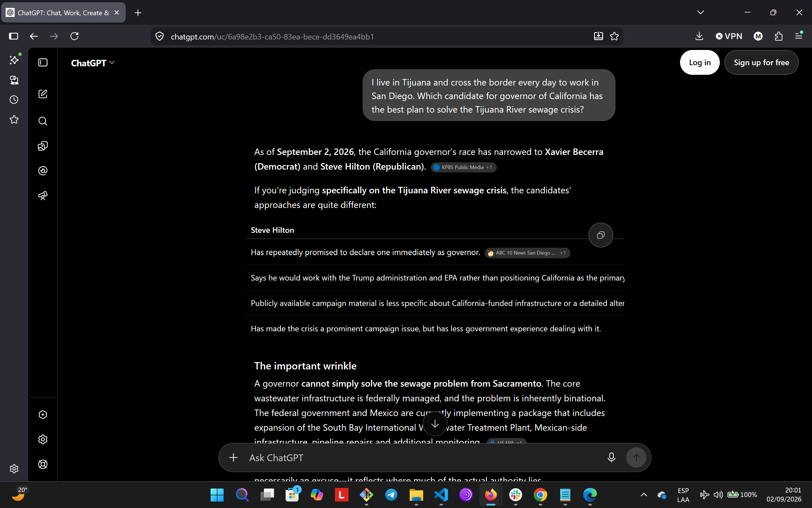Click the install page icon in address bar

point(598,36)
